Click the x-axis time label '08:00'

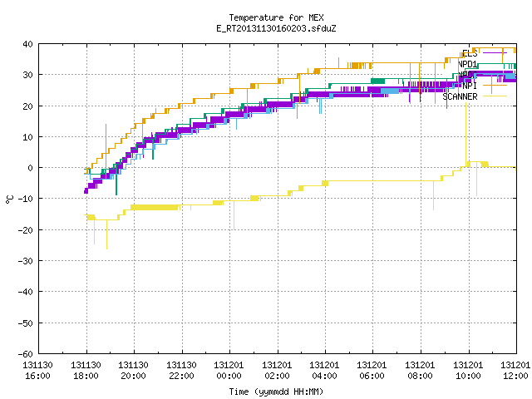(421, 376)
